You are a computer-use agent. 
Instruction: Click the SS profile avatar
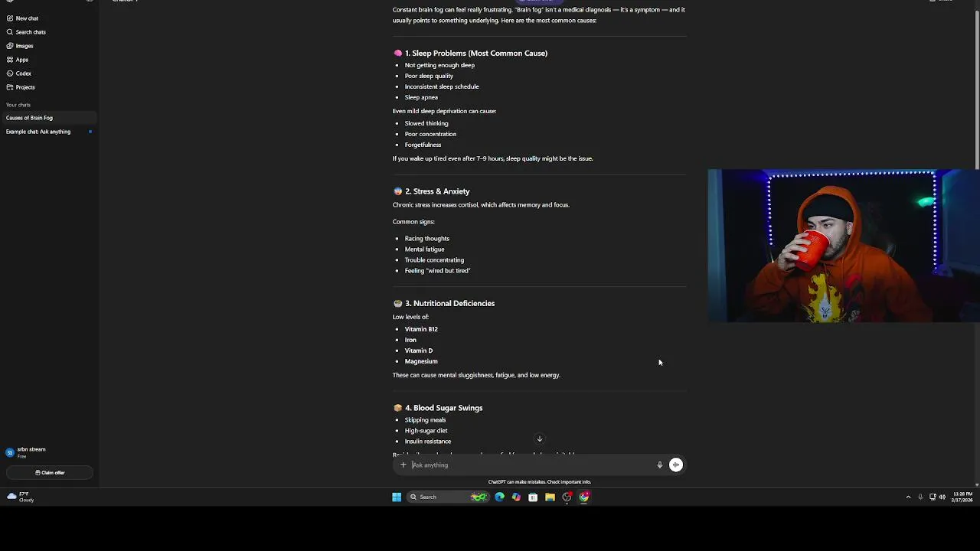tap(10, 452)
